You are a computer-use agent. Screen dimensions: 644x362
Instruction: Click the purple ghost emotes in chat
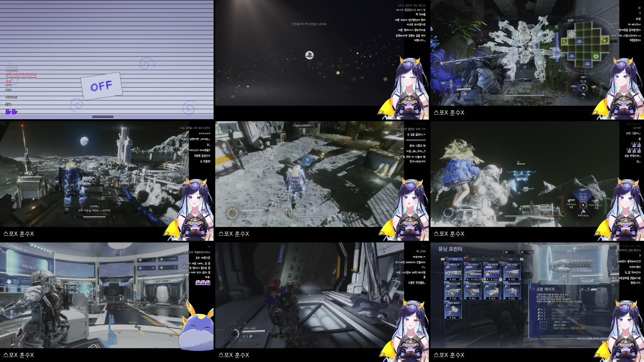(11, 111)
